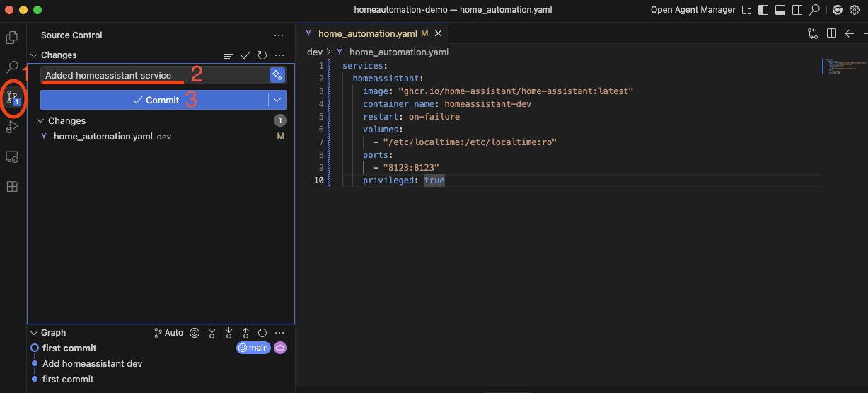
Task: Push changes using Graph toolbar icon
Action: tap(245, 333)
